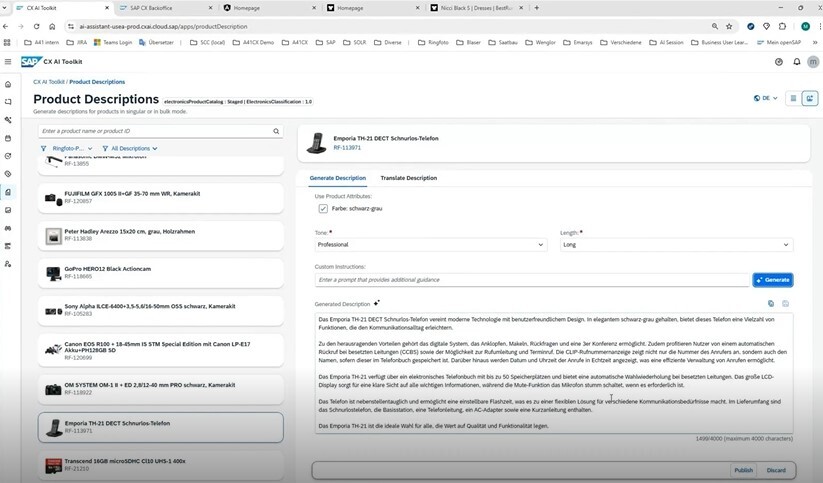Viewport: 823px width, 483px height.
Task: Show more bookmarks with the double chevron
Action: tap(815, 43)
